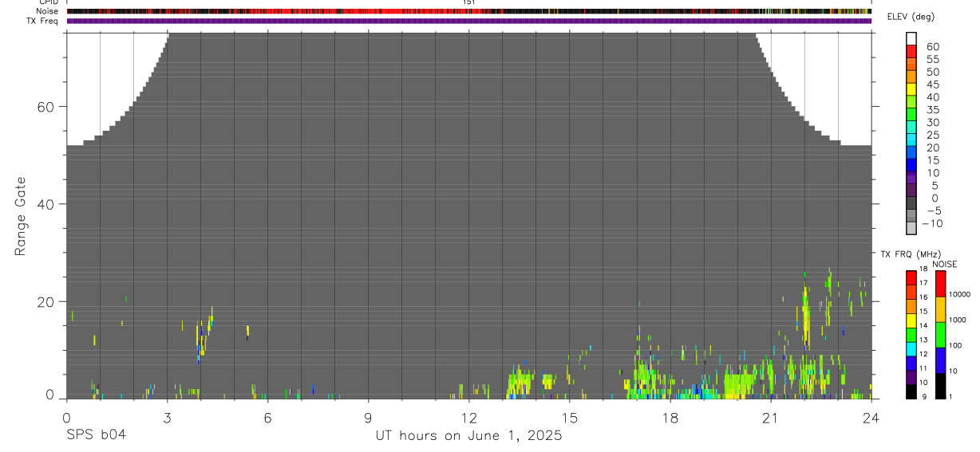Click the x-axis tick label '0'
This screenshot has width=980, height=452.
pos(66,417)
